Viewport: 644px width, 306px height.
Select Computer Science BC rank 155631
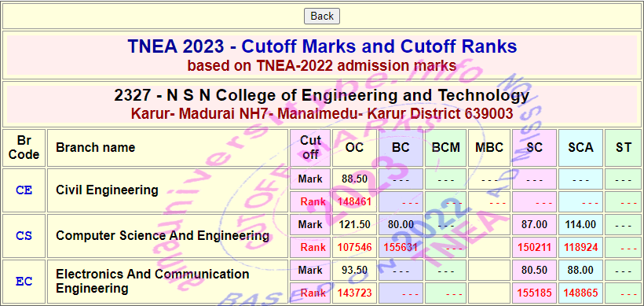click(x=401, y=248)
